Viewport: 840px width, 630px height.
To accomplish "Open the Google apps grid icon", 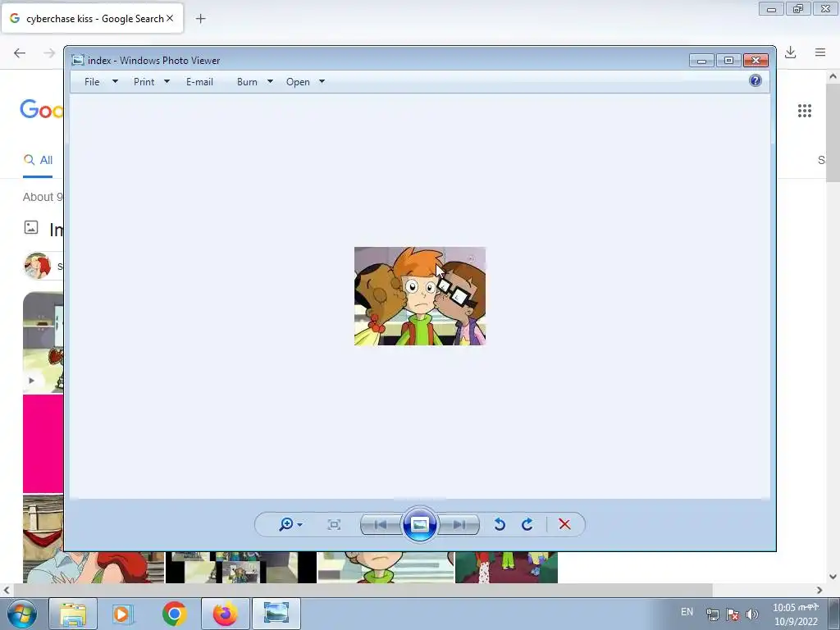I will point(805,111).
